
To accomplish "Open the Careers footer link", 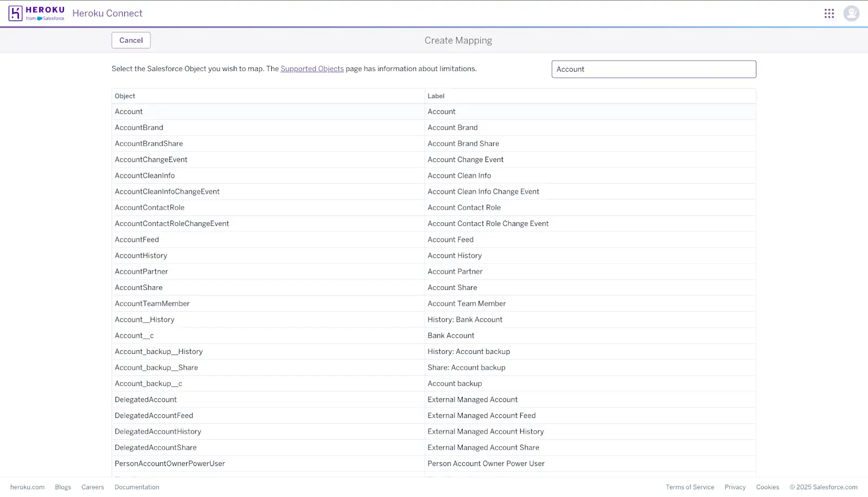I will click(x=92, y=487).
